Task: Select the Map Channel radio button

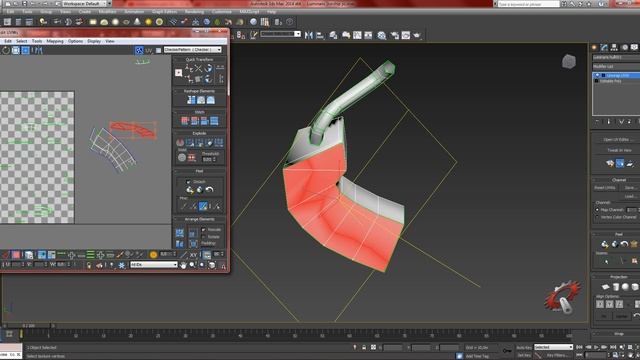Action: tap(597, 210)
